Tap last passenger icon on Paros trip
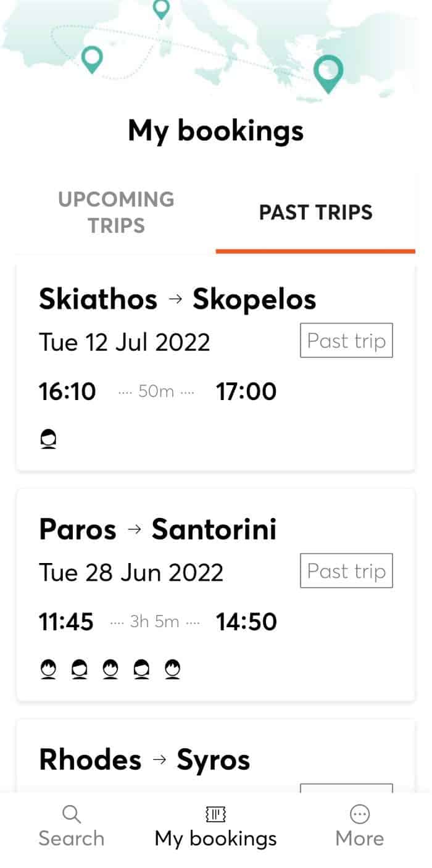The width and height of the screenshot is (432, 868). 173,669
